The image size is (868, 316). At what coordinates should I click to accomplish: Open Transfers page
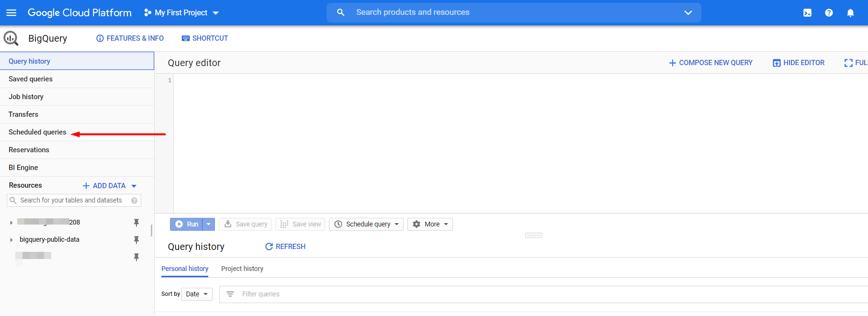(77, 114)
